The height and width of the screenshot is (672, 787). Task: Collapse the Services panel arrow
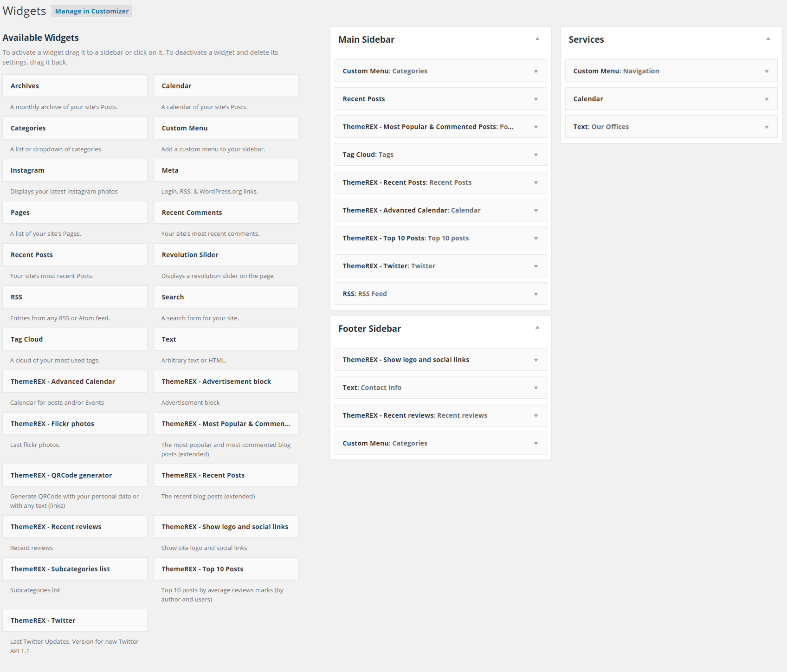click(768, 39)
